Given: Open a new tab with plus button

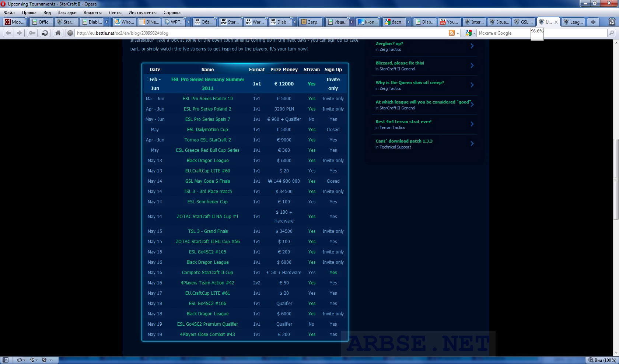Looking at the screenshot, I should [x=593, y=22].
